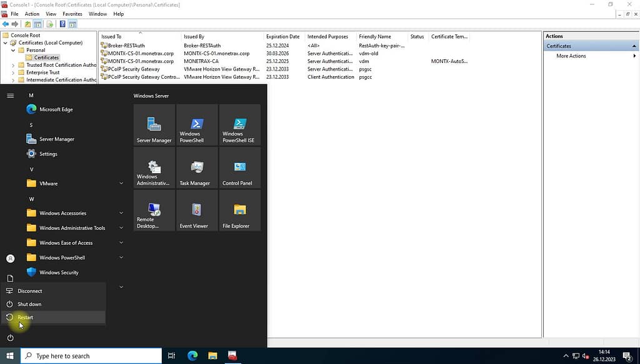Open the Favorites menu
Image resolution: width=640 pixels, height=364 pixels.
click(x=72, y=14)
